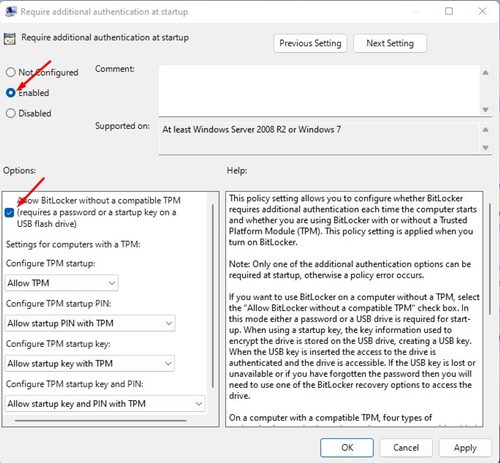Click the Cancel button

[x=406, y=447]
